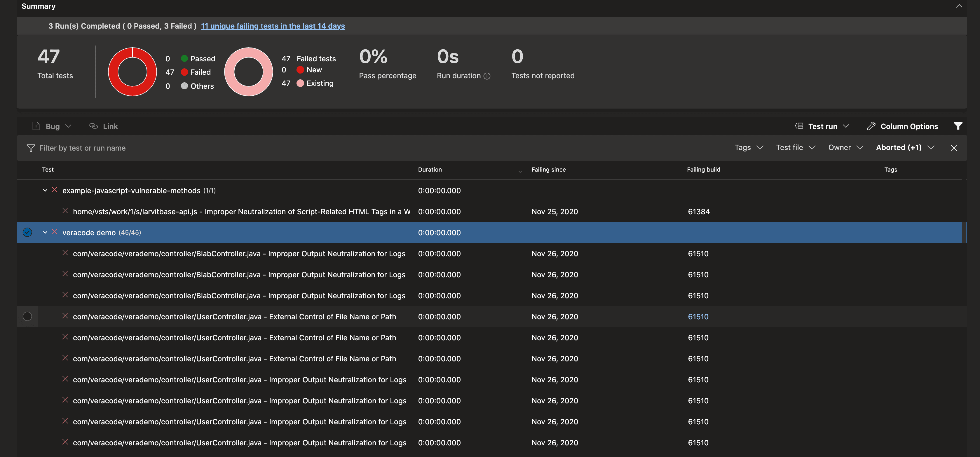Click the Bug work item icon

click(36, 126)
